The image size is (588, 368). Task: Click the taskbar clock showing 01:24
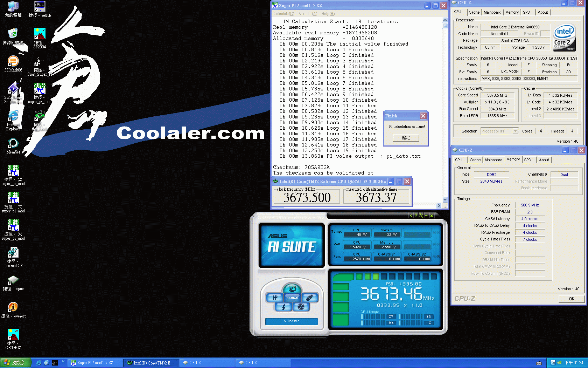point(574,363)
